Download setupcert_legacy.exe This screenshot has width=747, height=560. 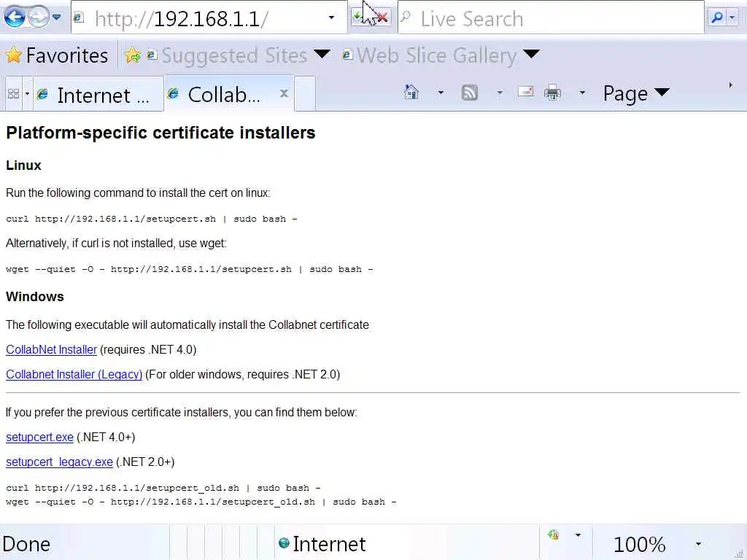point(59,462)
